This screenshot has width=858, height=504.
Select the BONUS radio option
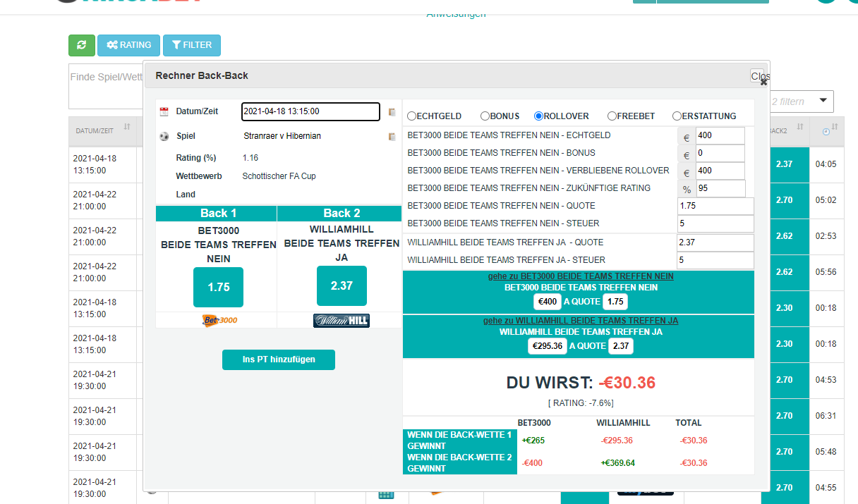485,116
